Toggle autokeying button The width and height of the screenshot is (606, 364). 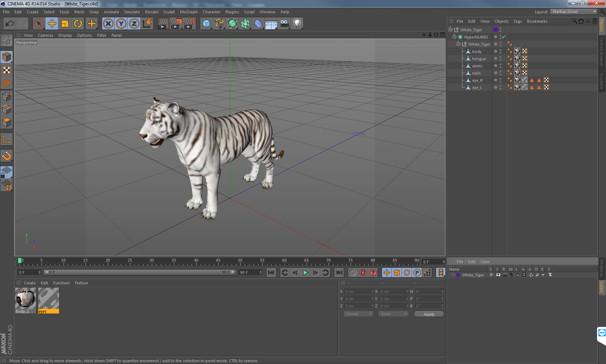363,272
